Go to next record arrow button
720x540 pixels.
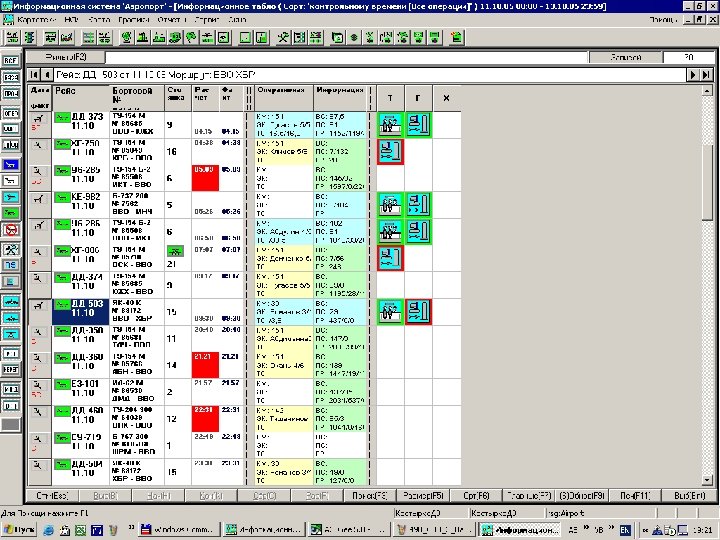coord(692,74)
